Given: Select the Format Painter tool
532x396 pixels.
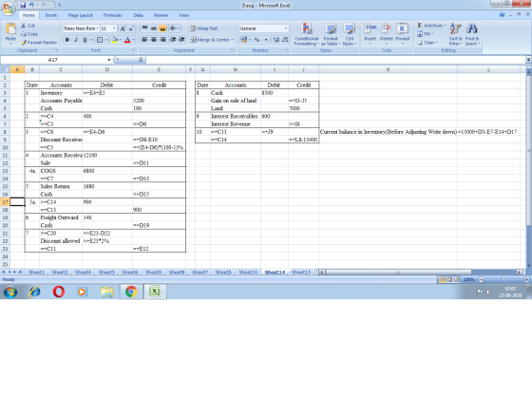Looking at the screenshot, I should point(39,43).
